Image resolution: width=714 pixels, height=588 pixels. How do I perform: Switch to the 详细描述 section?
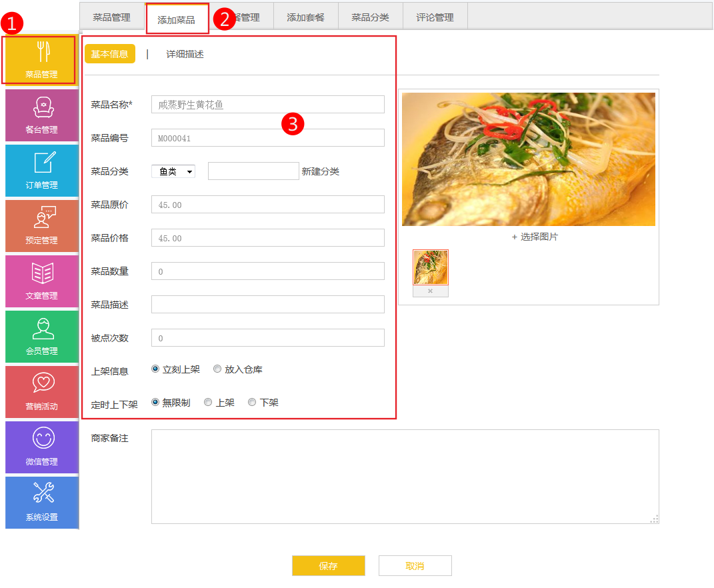pos(185,54)
